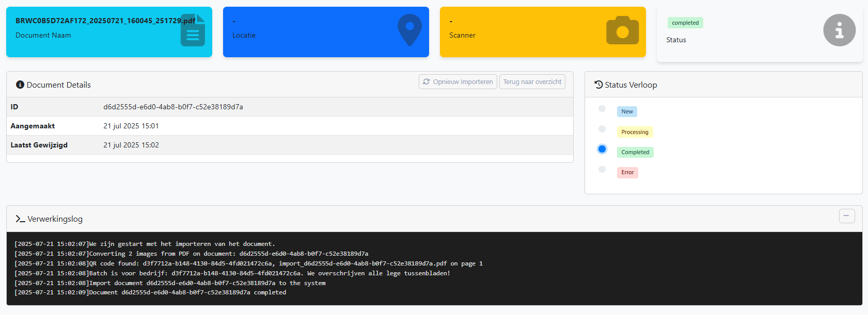Go back via Terug naar overzicht
The image size is (868, 315).
532,82
